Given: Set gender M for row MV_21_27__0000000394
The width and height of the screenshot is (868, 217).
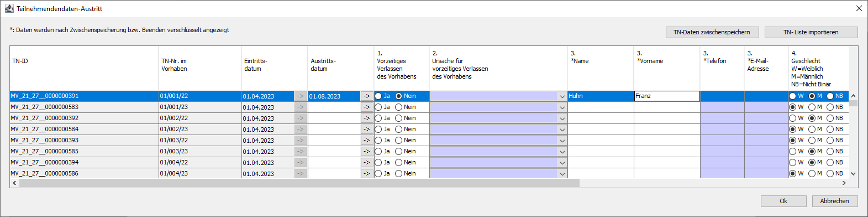Looking at the screenshot, I should click(812, 162).
